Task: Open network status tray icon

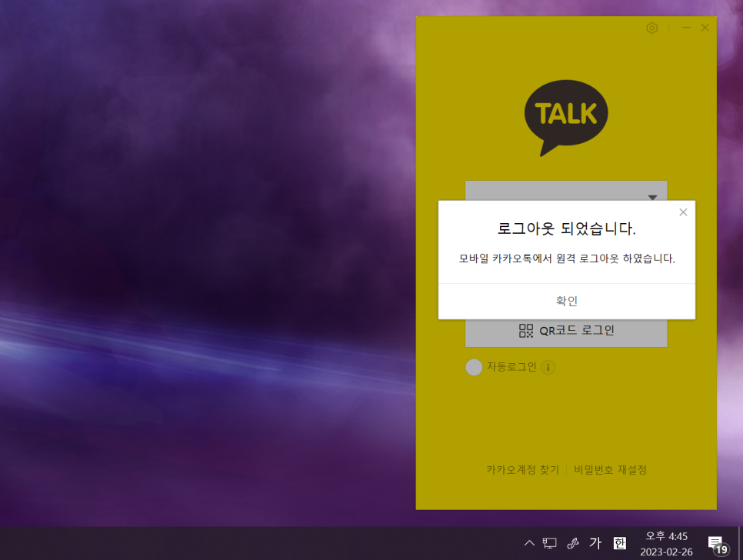Action: pos(550,543)
